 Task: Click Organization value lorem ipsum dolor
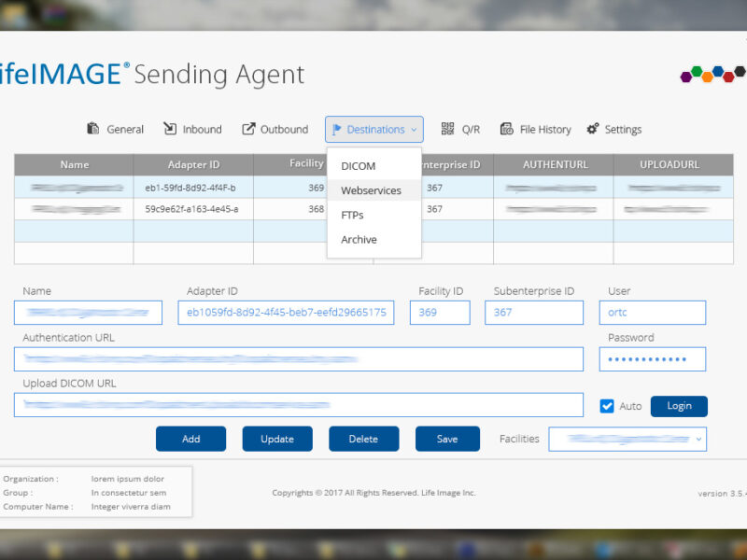point(128,479)
